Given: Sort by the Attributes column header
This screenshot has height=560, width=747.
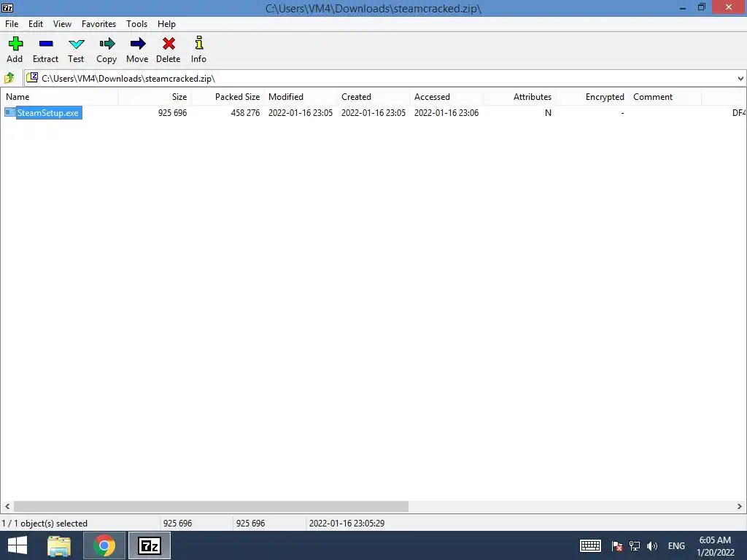Looking at the screenshot, I should [x=519, y=97].
